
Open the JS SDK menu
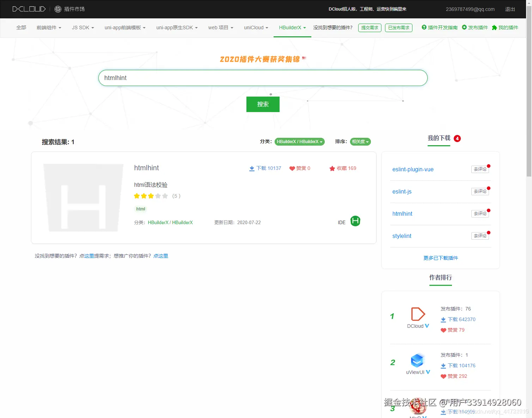82,27
